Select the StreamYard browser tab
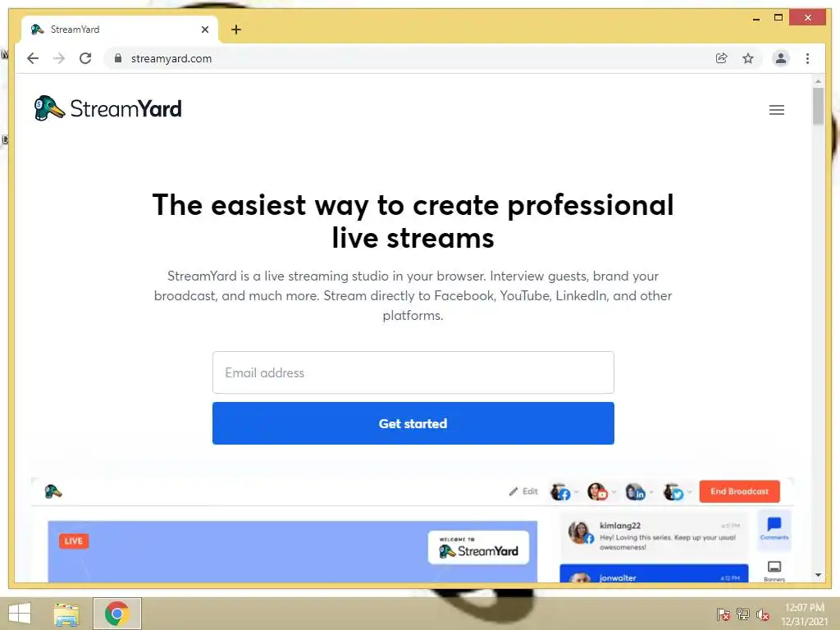Image resolution: width=840 pixels, height=630 pixels. 120,30
